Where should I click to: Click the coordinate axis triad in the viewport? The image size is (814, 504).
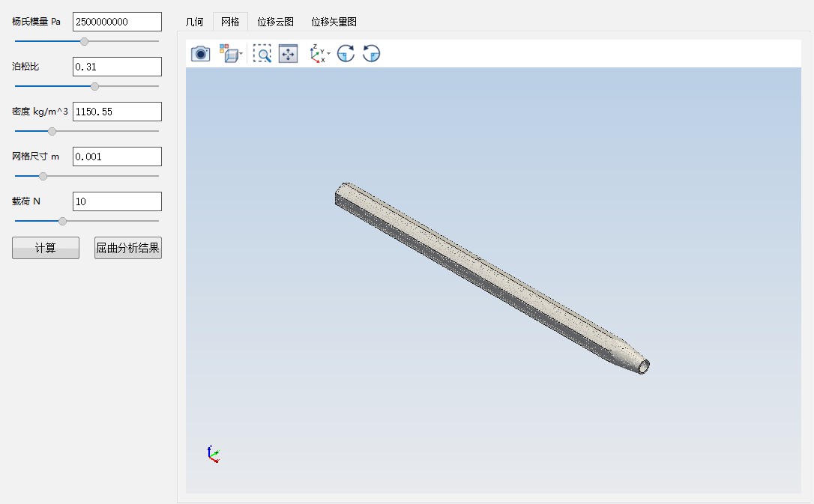pos(213,454)
